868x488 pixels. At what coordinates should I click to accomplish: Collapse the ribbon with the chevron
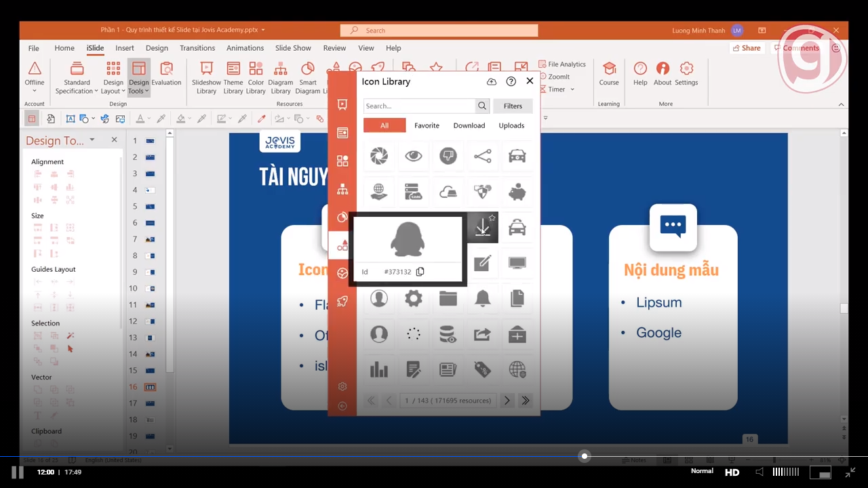click(x=842, y=104)
